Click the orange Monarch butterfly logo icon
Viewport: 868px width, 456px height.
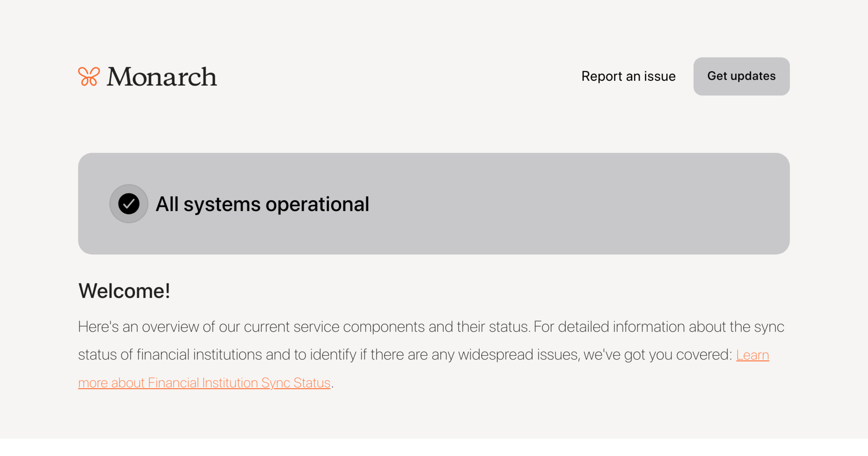click(89, 76)
